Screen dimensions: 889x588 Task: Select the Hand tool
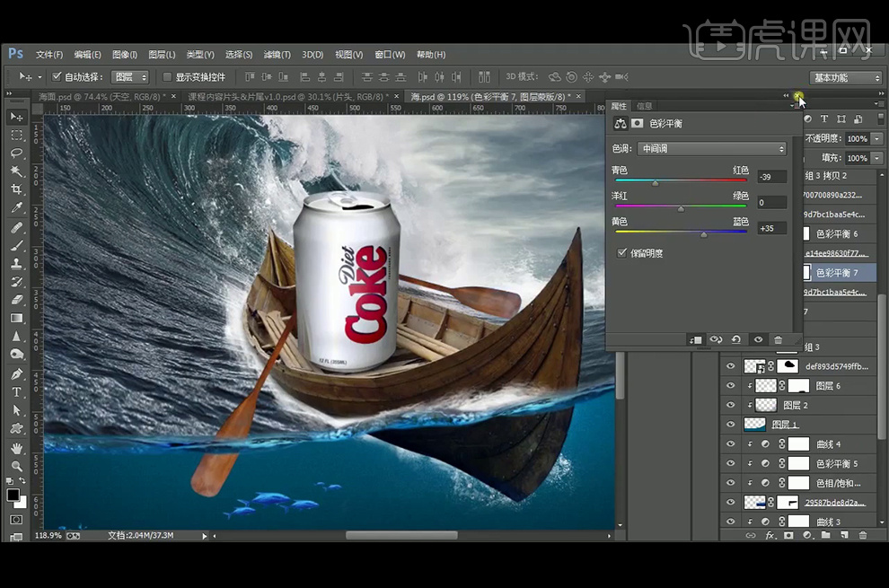point(16,448)
